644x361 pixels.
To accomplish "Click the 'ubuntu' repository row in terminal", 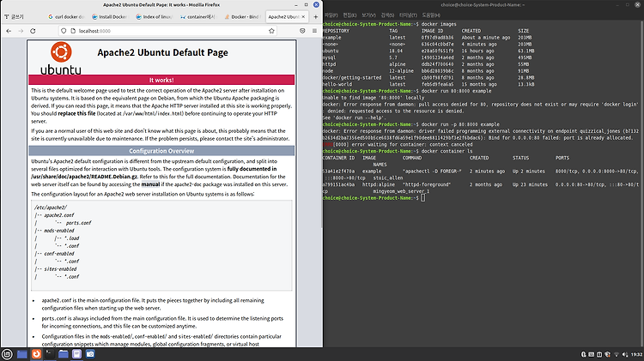I will click(x=428, y=51).
